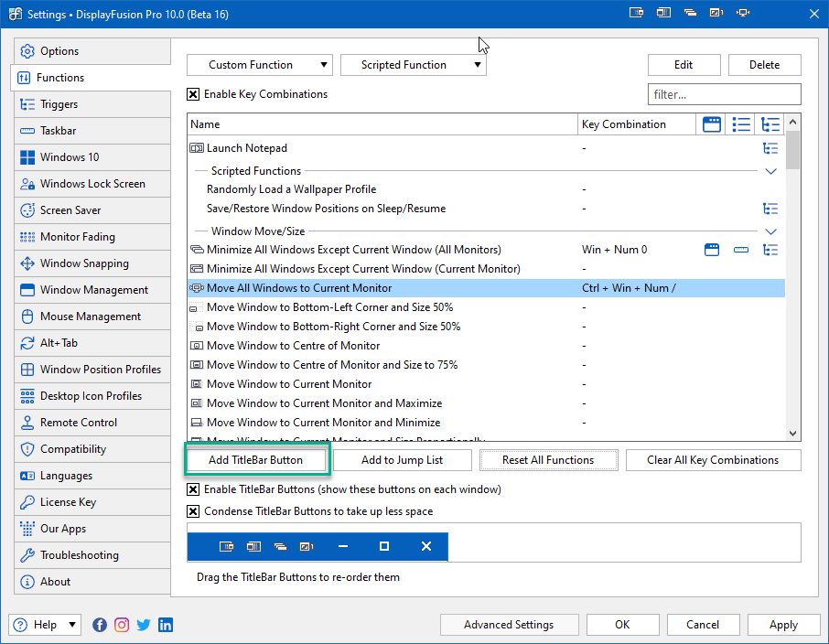Viewport: 829px width, 644px height.
Task: Open the Help dropdown menu
Action: pyautogui.click(x=45, y=625)
